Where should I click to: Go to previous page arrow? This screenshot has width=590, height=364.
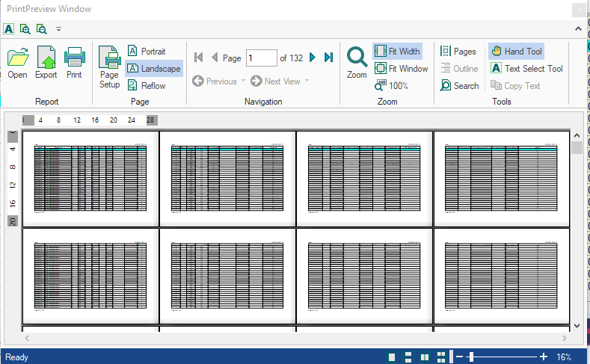[x=215, y=58]
